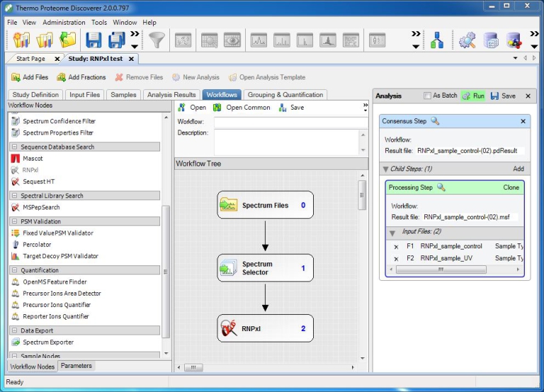Select the RNPxl node in workflow tree

click(x=265, y=328)
